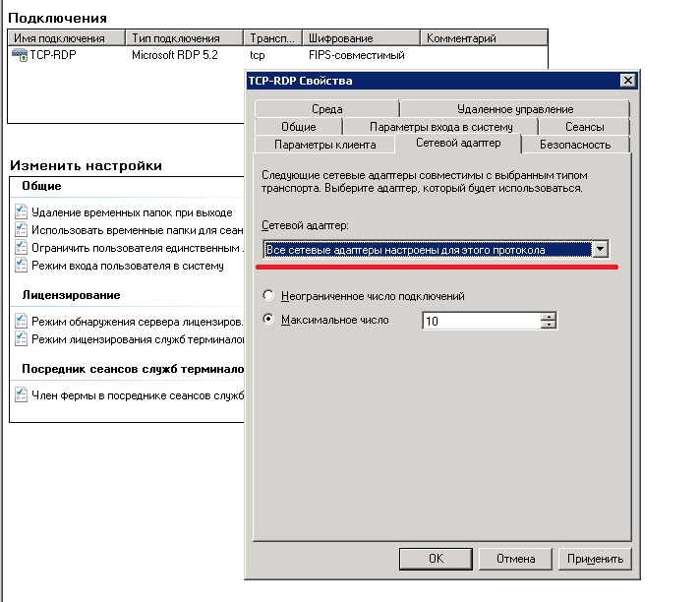The height and width of the screenshot is (602, 700).
Task: Open the Параметры клиента tab
Action: (x=324, y=145)
